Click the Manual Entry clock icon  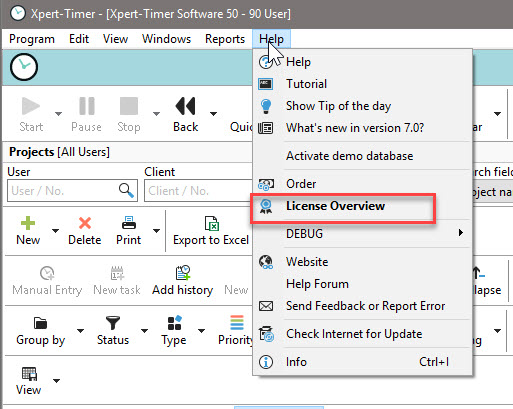[x=47, y=273]
